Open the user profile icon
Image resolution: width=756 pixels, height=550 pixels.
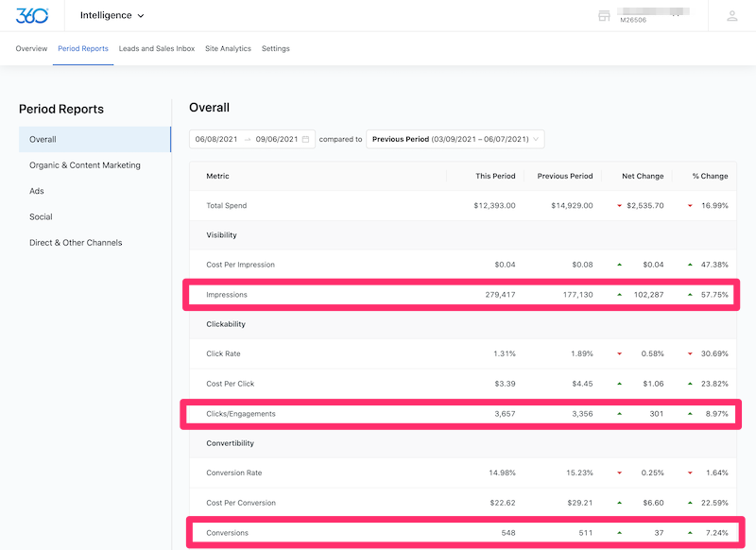(x=731, y=15)
